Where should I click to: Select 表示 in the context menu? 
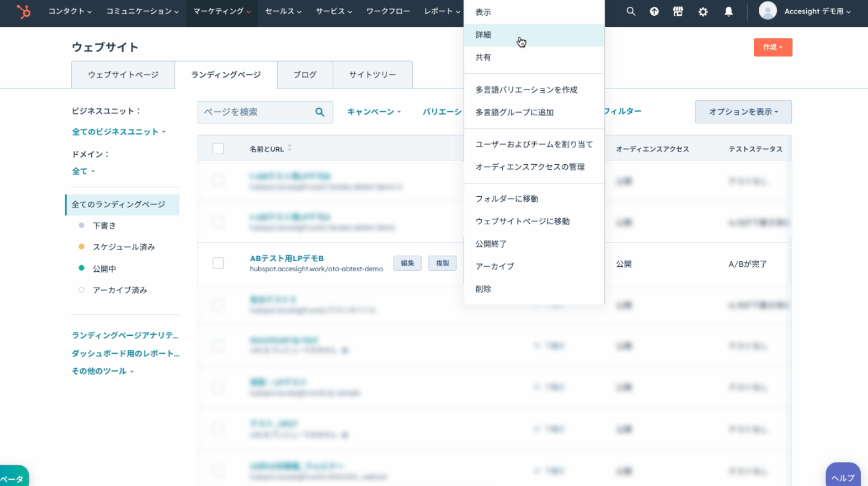534,12
